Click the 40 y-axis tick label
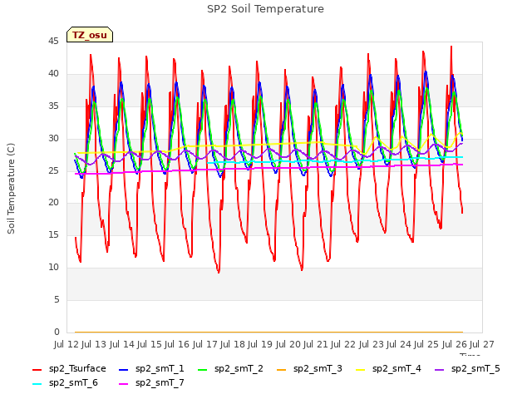Image resolution: width=532 pixels, height=399 pixels. [x=53, y=74]
